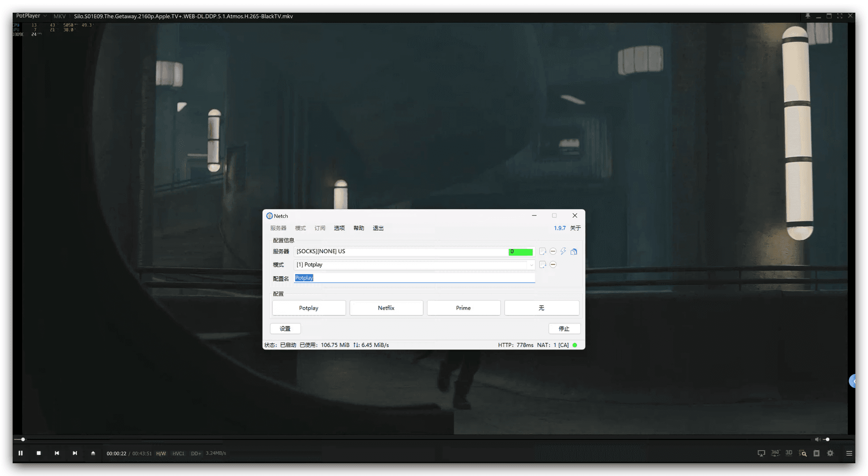Screen dimensions: 868x476
Task: Open Netch 设置 settings button
Action: point(285,328)
